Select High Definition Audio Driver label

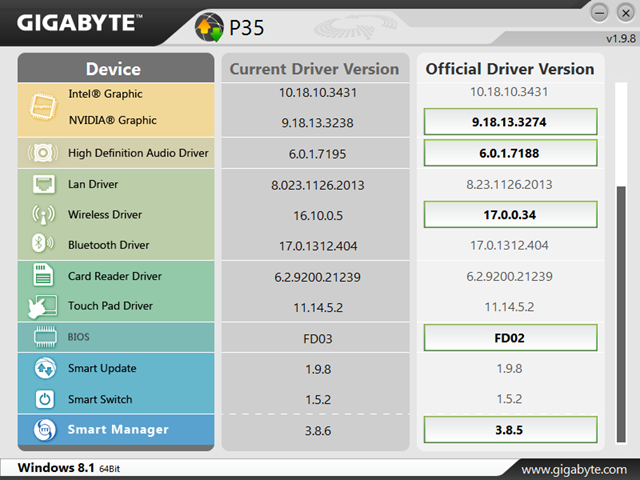point(138,153)
